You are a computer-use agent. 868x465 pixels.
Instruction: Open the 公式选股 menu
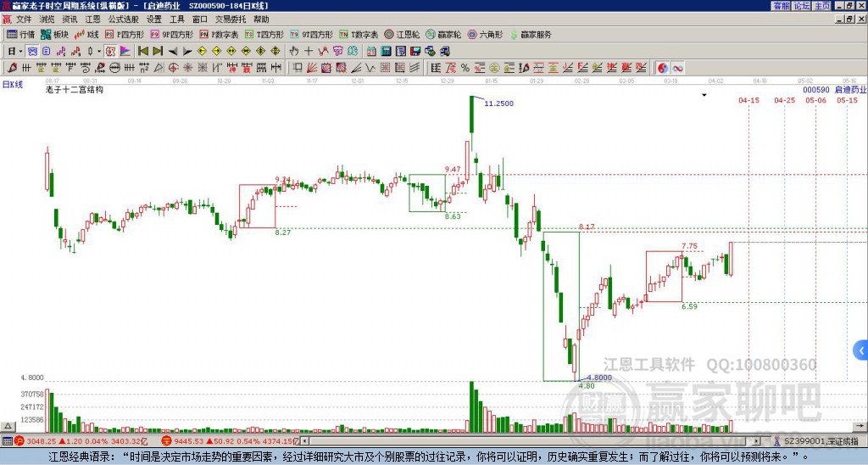(124, 20)
